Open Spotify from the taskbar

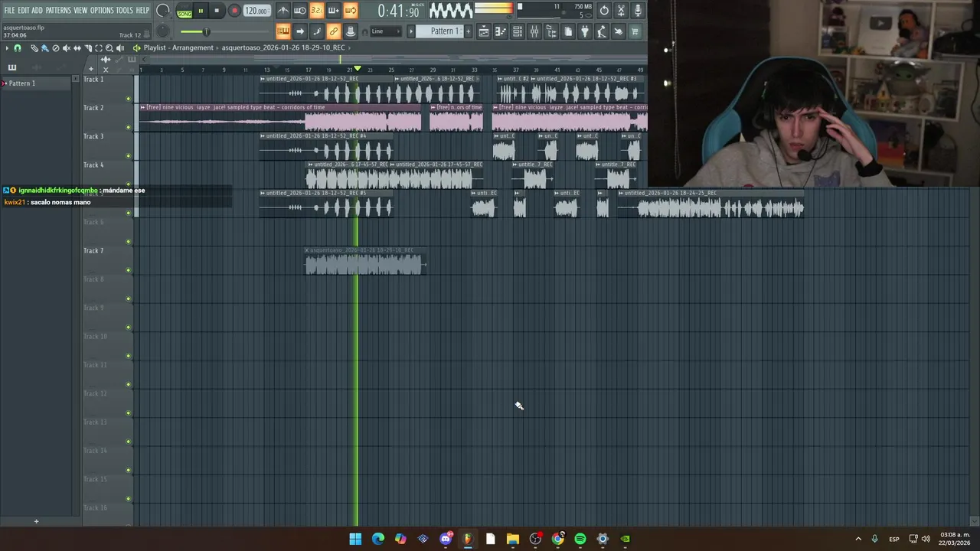[x=580, y=539]
